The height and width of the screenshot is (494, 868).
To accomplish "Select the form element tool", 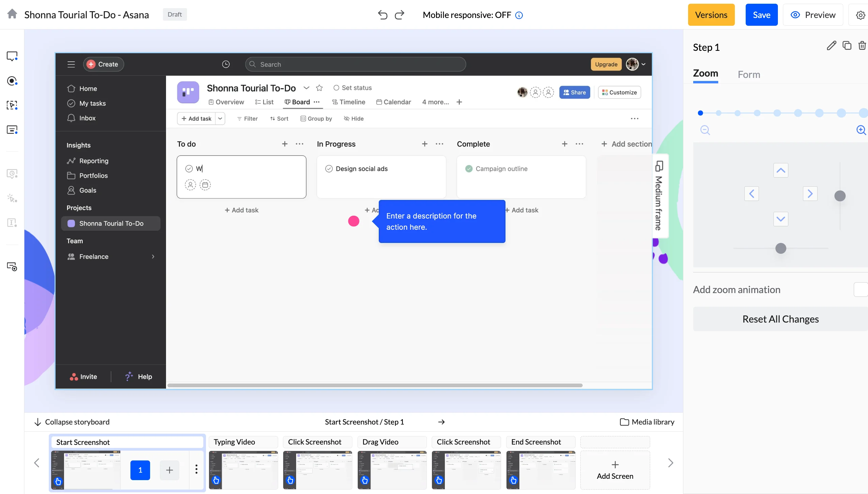I will click(x=12, y=130).
